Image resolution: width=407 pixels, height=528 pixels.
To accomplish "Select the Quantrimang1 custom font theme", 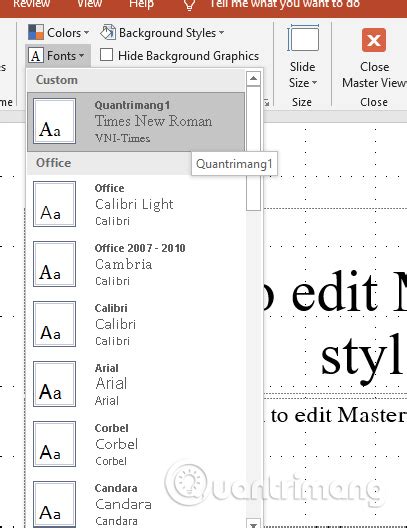I will [x=136, y=122].
